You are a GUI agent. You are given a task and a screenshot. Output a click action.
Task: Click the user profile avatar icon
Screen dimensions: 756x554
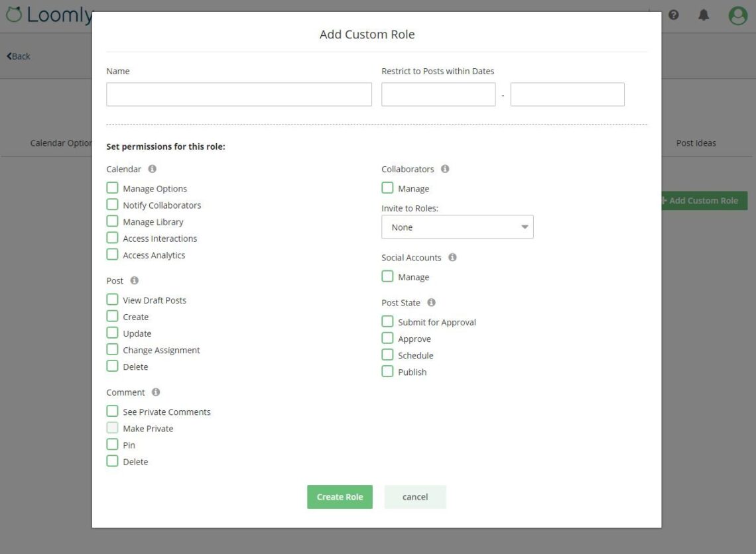tap(737, 15)
